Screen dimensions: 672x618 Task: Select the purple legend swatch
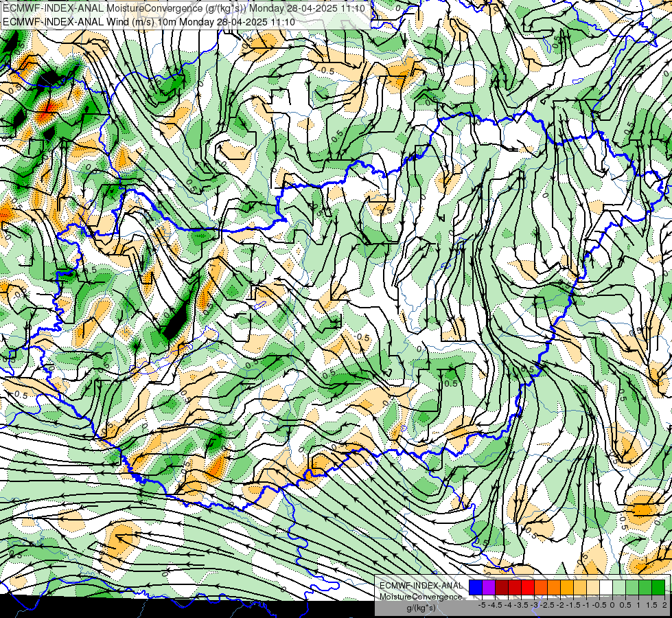tap(489, 588)
